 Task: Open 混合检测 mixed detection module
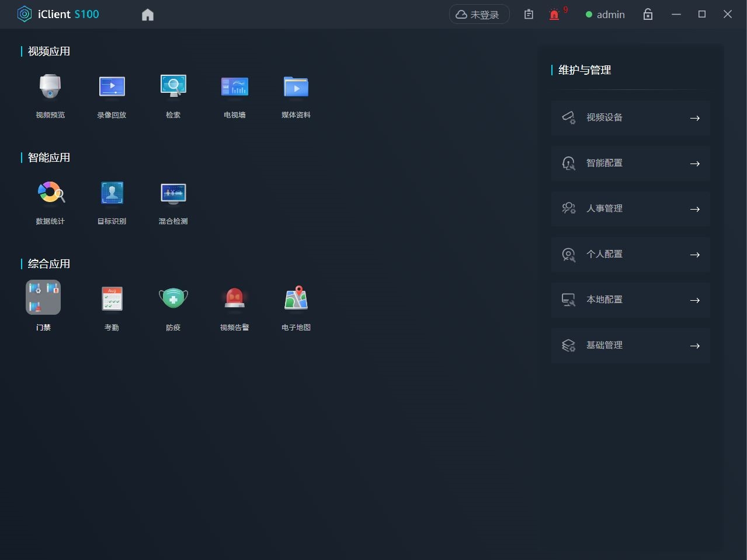point(173,193)
